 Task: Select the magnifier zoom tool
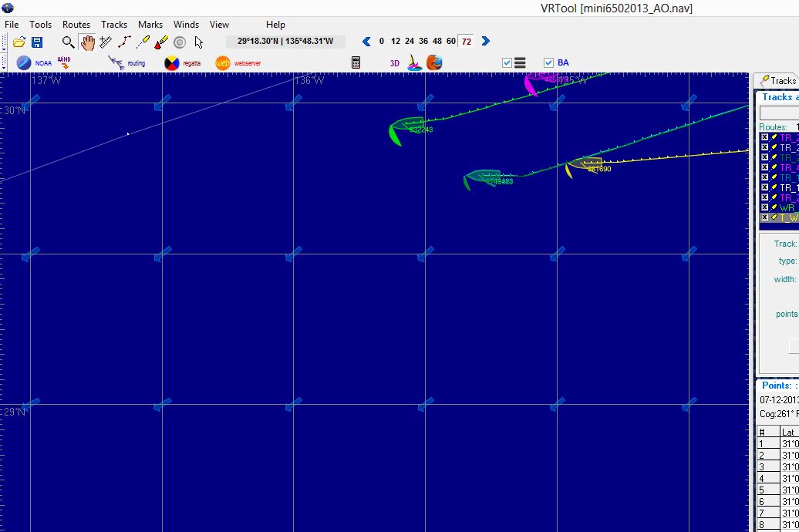[68, 42]
